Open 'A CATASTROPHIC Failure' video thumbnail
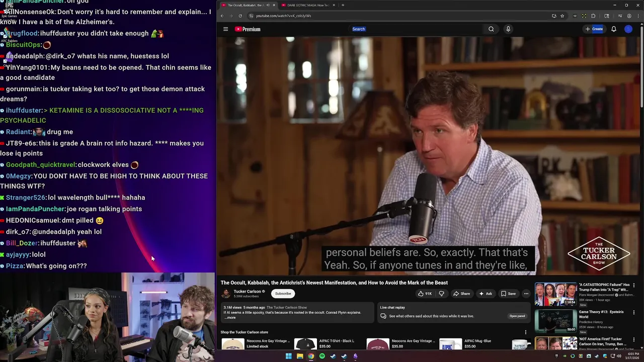Viewport: 644px width, 362px height. pyautogui.click(x=555, y=294)
